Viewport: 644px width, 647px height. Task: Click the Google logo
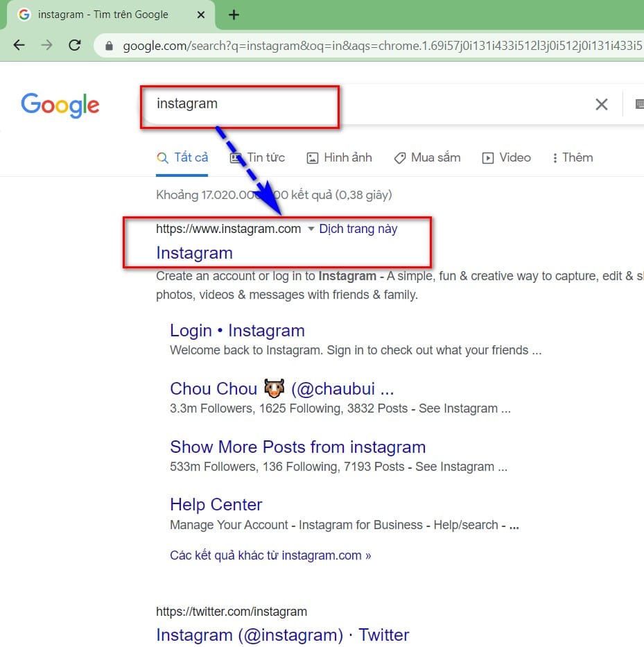click(x=60, y=105)
